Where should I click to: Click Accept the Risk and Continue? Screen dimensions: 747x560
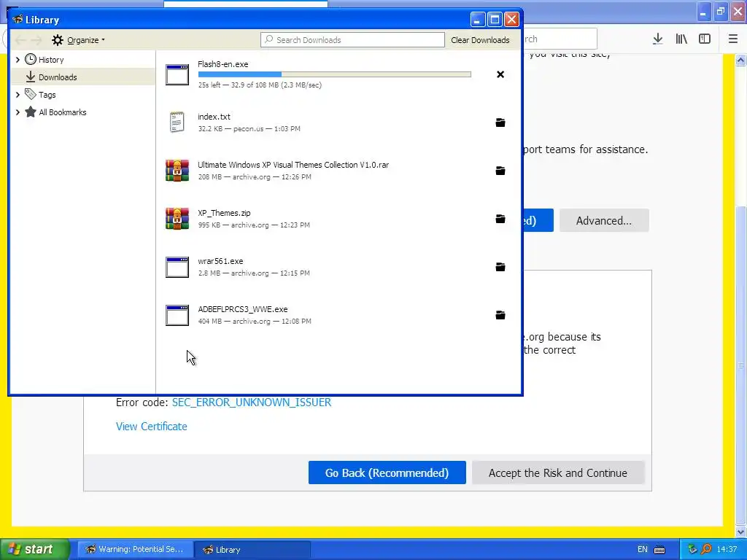click(558, 472)
